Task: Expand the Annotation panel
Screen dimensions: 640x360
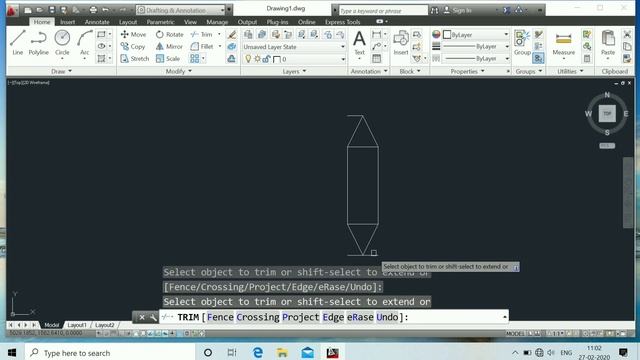Action: coord(369,71)
